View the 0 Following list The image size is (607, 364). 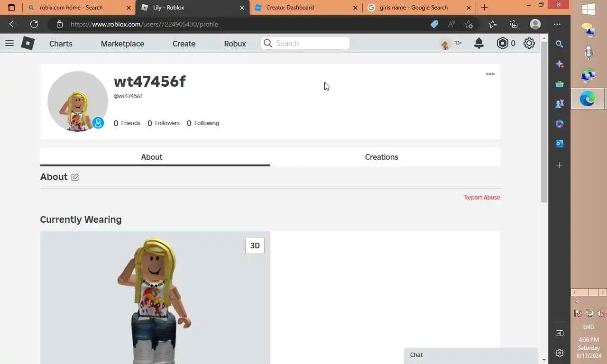[203, 123]
